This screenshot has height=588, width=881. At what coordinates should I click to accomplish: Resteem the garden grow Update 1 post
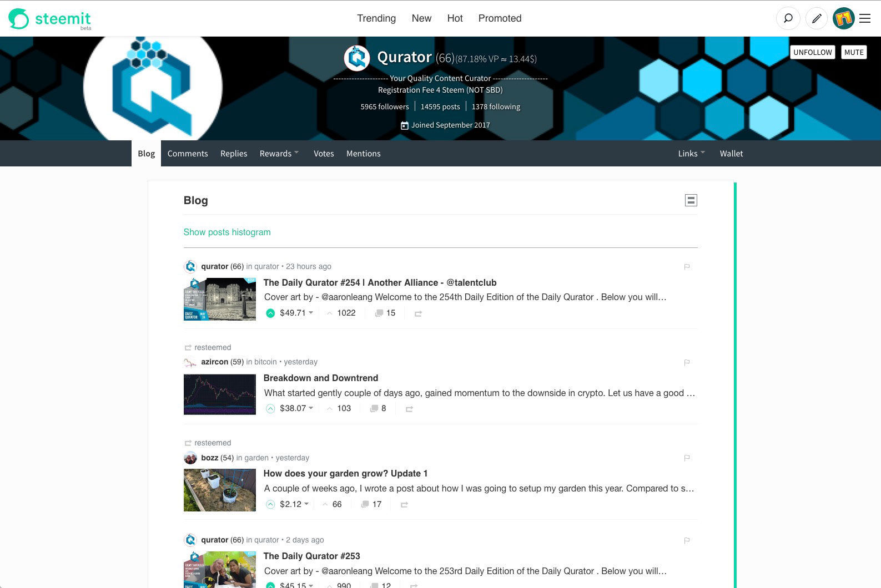point(404,505)
